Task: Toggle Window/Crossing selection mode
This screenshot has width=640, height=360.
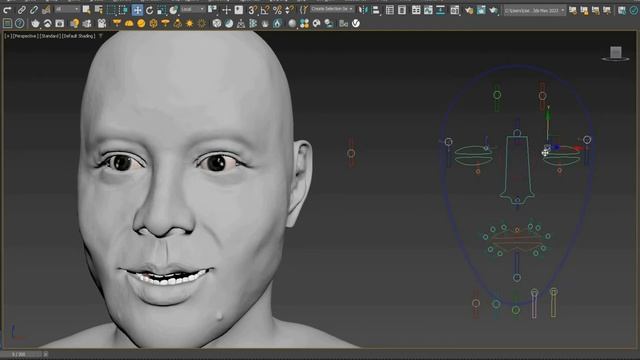Action: [x=123, y=10]
